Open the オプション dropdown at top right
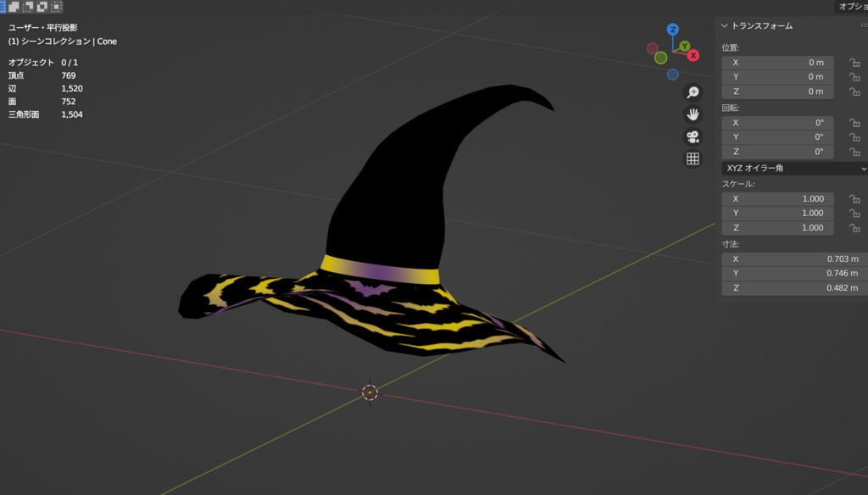This screenshot has height=495, width=868. click(x=851, y=6)
